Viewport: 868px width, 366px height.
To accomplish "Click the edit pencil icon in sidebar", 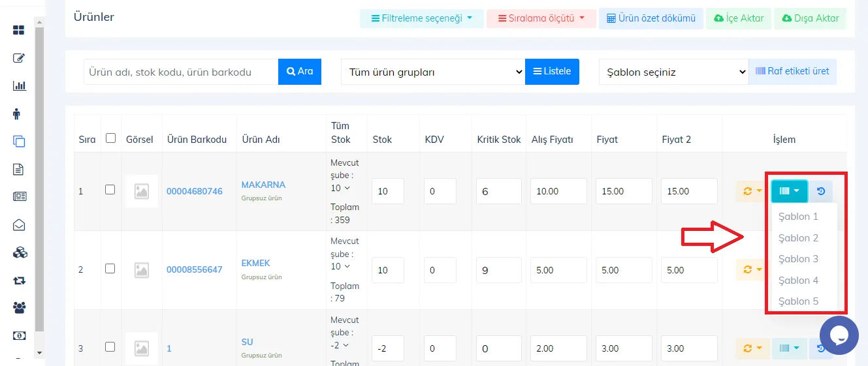I will coord(19,58).
